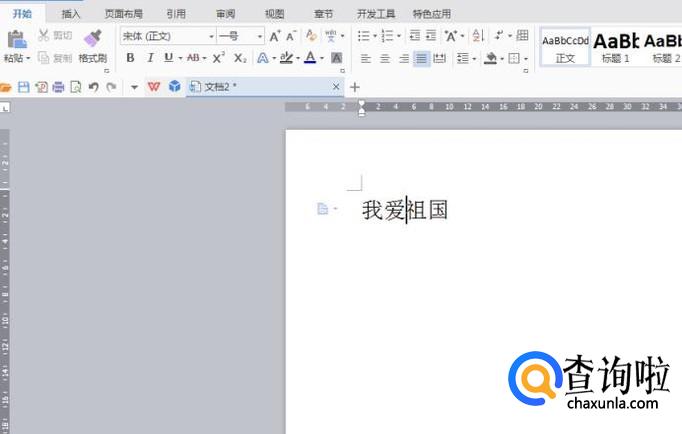The image size is (682, 434).
Task: Toggle italic formatting
Action: [x=149, y=58]
